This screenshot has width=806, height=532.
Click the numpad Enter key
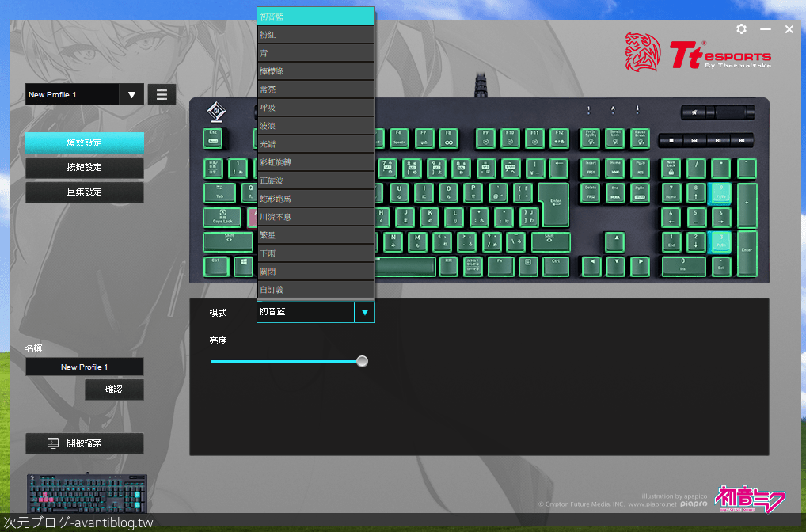pos(747,253)
